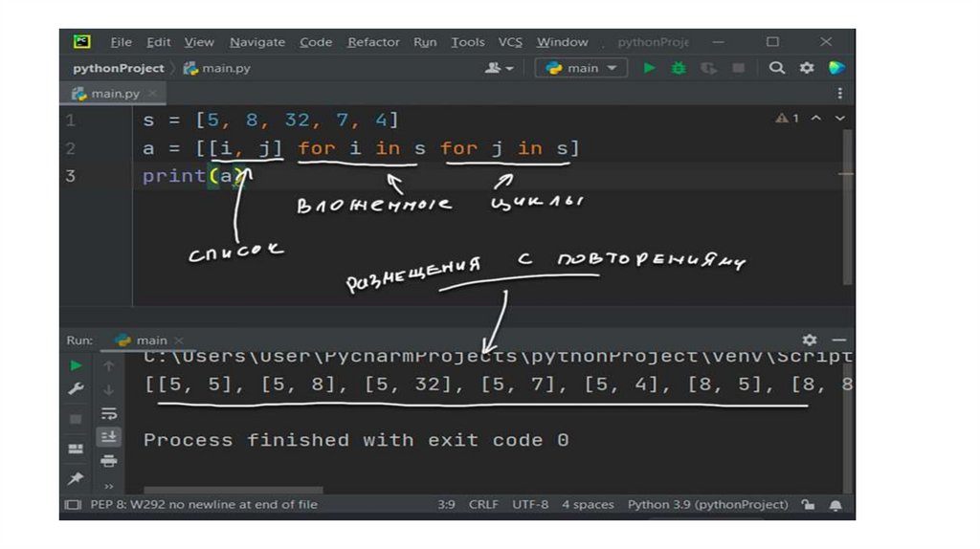Open Search Everywhere magnifier icon
The height and width of the screenshot is (549, 980).
tap(777, 68)
